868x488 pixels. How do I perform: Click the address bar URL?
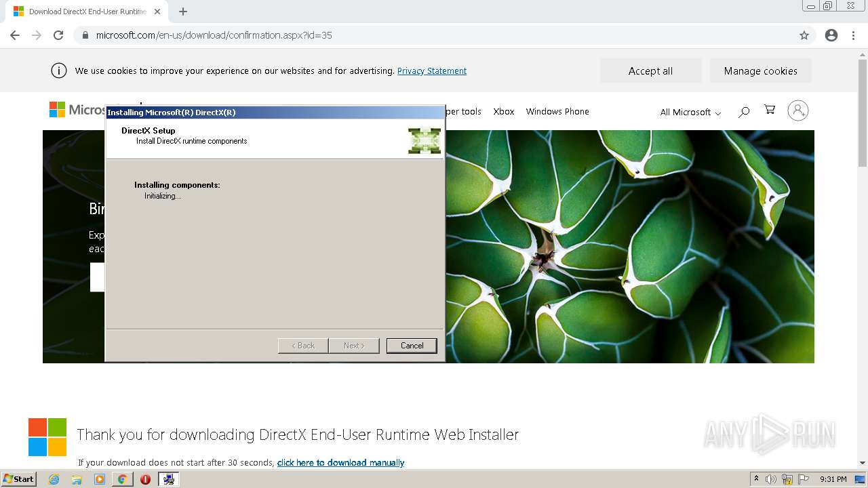214,35
